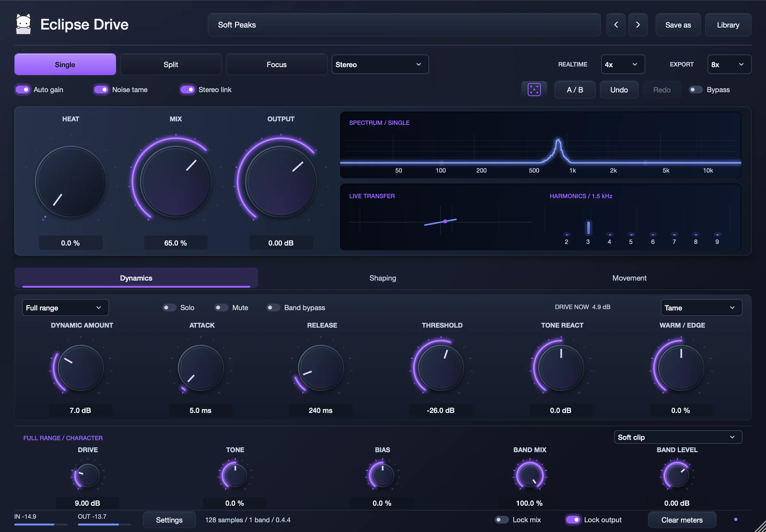The width and height of the screenshot is (766, 532).
Task: Toggle Auto gain switch
Action: [23, 90]
